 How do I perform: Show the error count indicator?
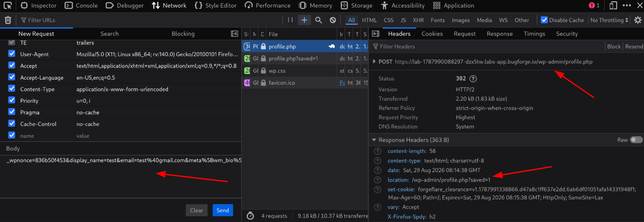point(594,5)
